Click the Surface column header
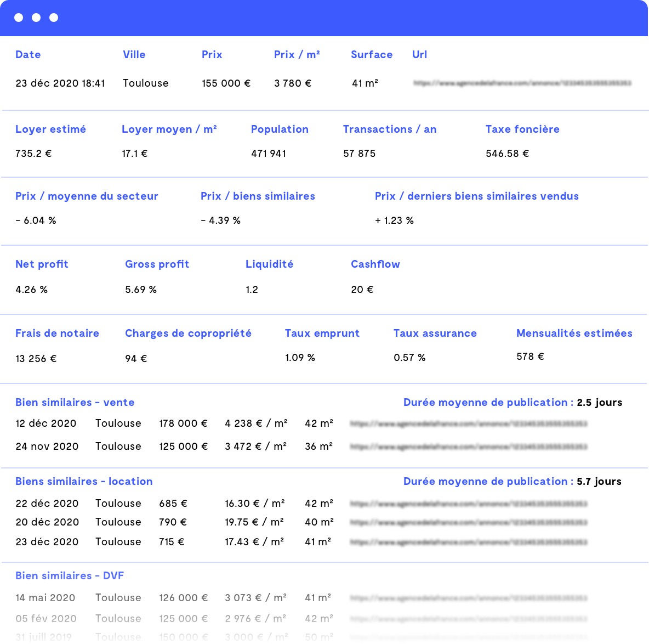This screenshot has height=644, width=649. [372, 54]
